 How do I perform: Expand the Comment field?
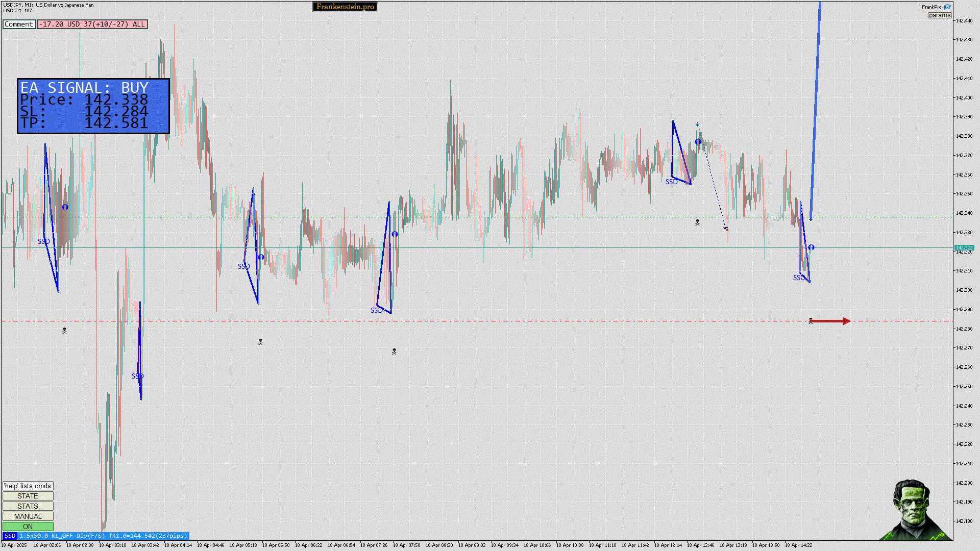(19, 24)
